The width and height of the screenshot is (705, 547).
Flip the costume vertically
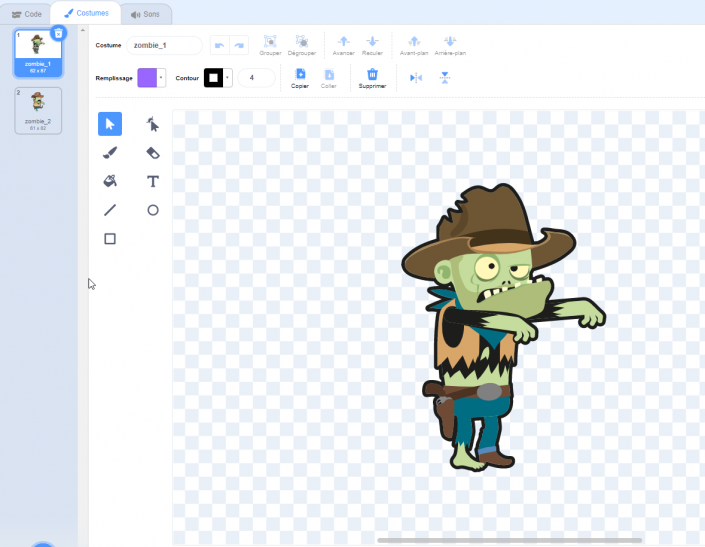[x=445, y=78]
